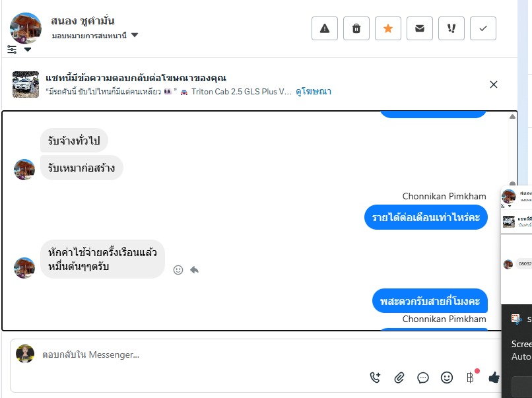Click the Messenger reply text field
This screenshot has height=398, width=532.
coord(198,354)
